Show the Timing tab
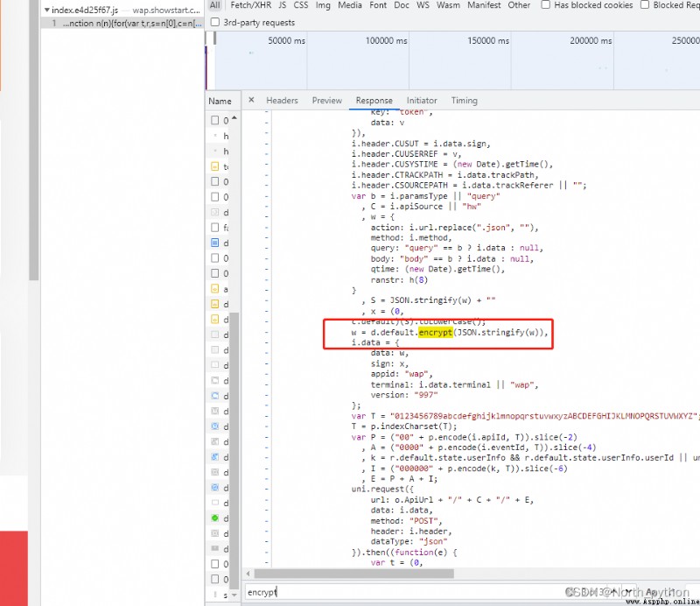The height and width of the screenshot is (606, 700). tap(464, 101)
